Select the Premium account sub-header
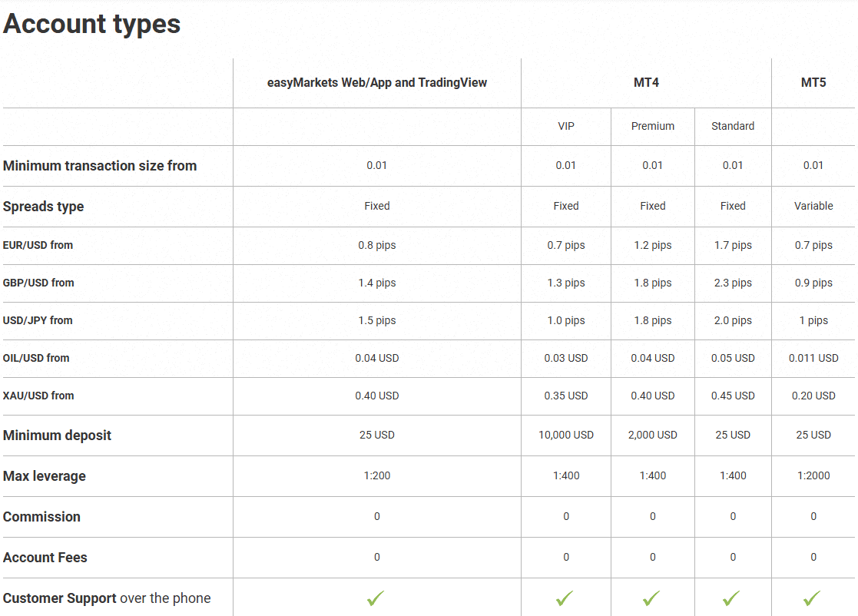The width and height of the screenshot is (858, 616). (652, 126)
